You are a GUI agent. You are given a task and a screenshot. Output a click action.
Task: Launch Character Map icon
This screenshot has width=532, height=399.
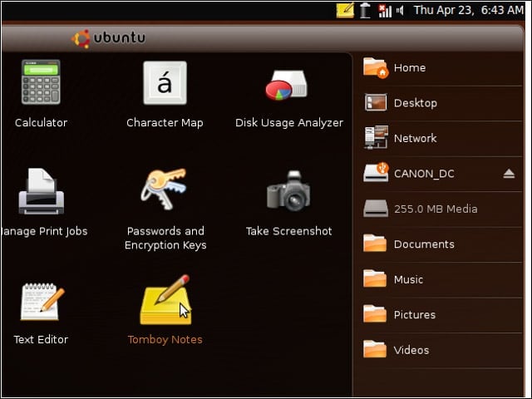165,83
